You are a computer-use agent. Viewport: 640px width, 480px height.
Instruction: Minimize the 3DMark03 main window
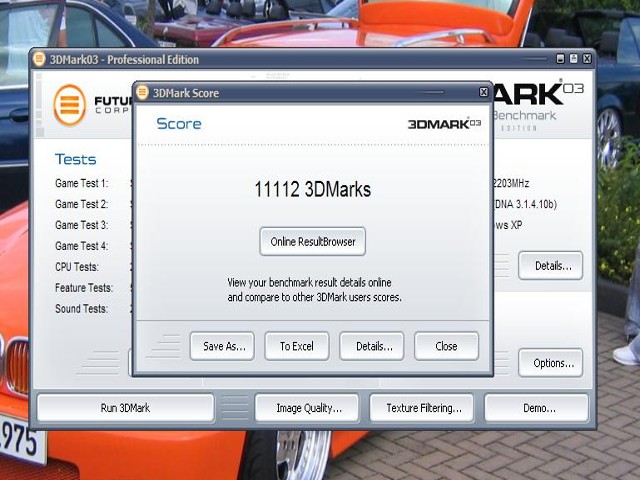coord(560,59)
